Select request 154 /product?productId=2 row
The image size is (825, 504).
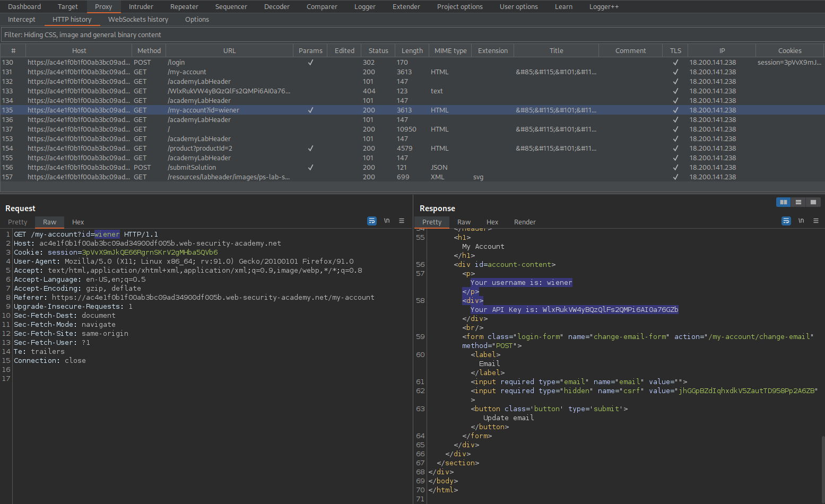412,149
